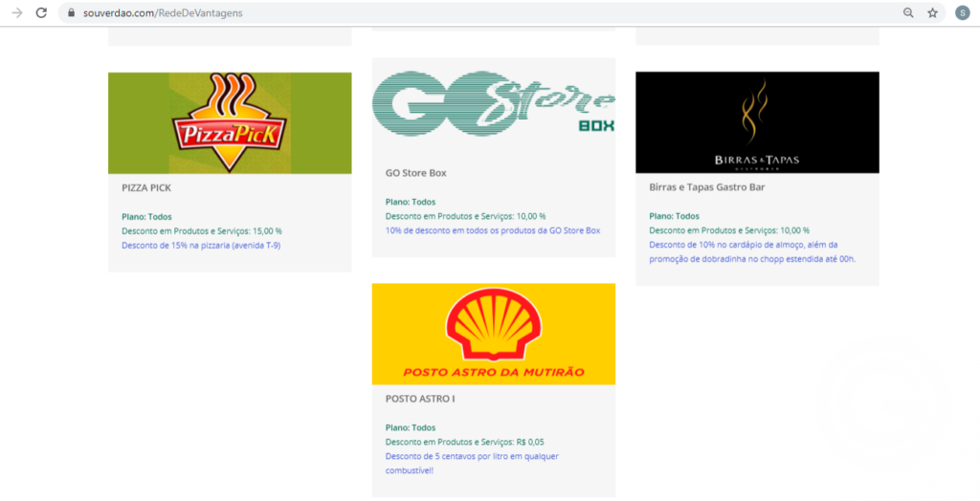Click the browser forward arrow

(17, 12)
